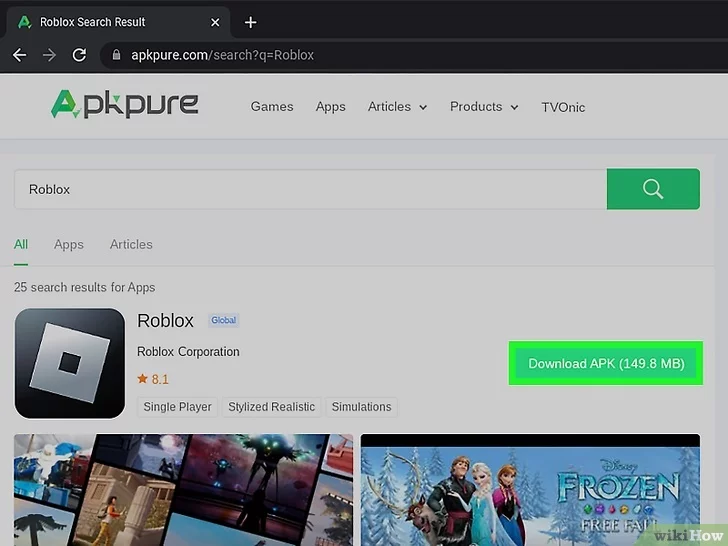
Task: Select the Roblox Search Result browser tab
Action: pyautogui.click(x=116, y=22)
